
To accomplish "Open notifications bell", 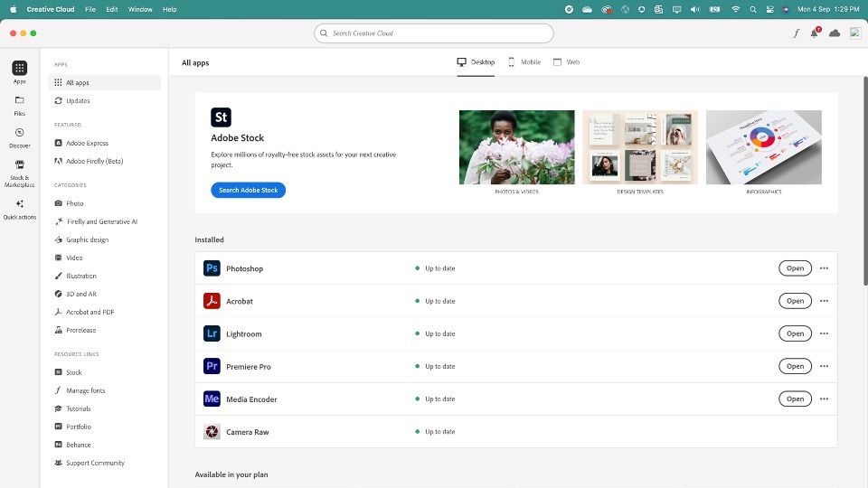I will coord(815,33).
